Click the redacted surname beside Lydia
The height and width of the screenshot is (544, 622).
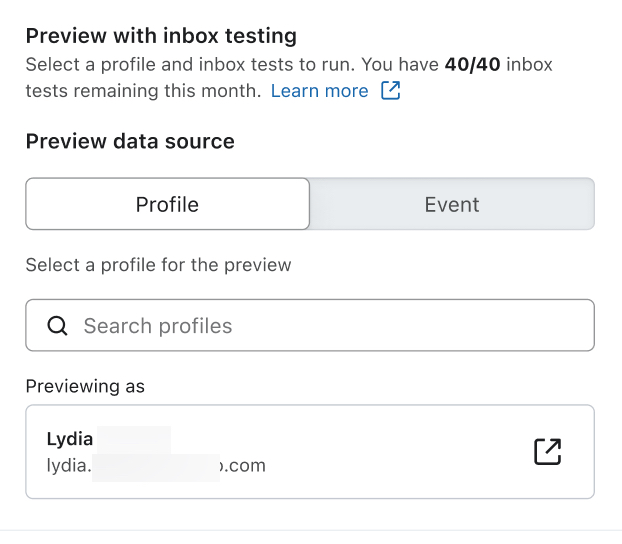(x=133, y=438)
